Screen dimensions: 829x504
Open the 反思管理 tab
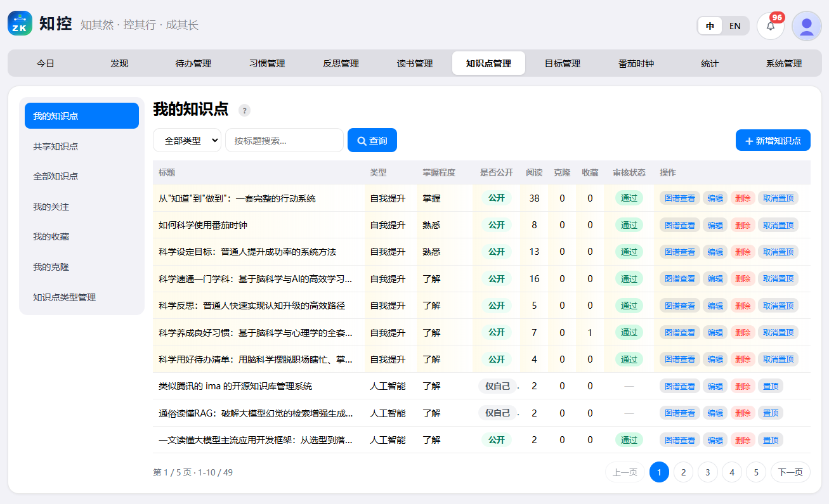[x=341, y=63]
